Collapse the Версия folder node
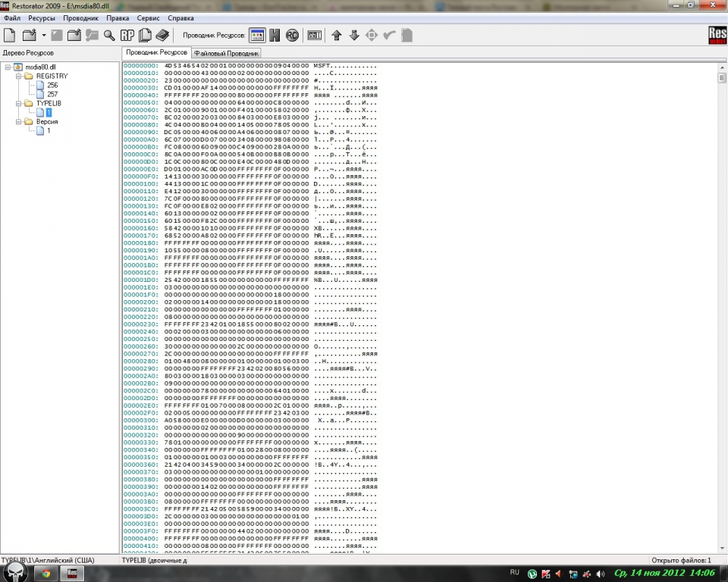Image resolution: width=728 pixels, height=582 pixels. tap(19, 121)
